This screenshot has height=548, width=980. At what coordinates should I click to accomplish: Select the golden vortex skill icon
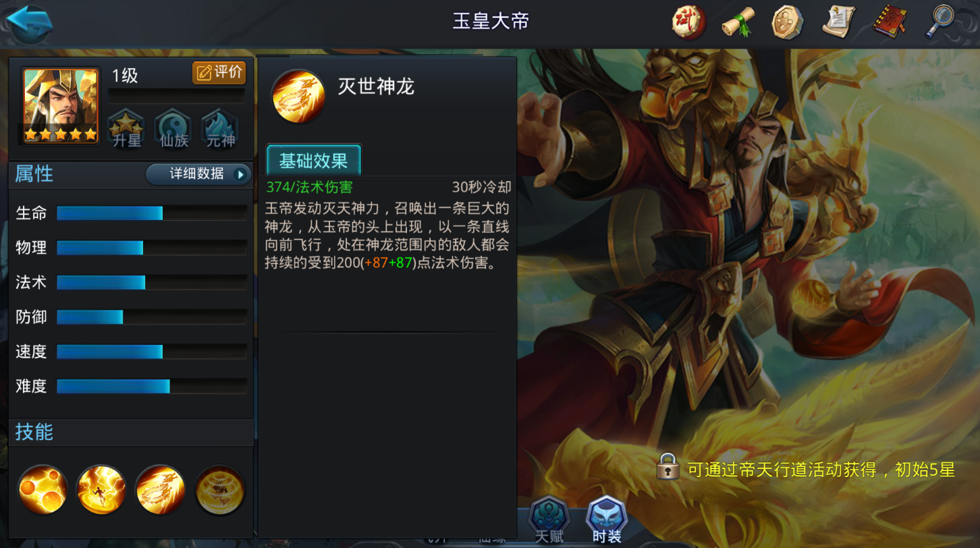pos(220,490)
